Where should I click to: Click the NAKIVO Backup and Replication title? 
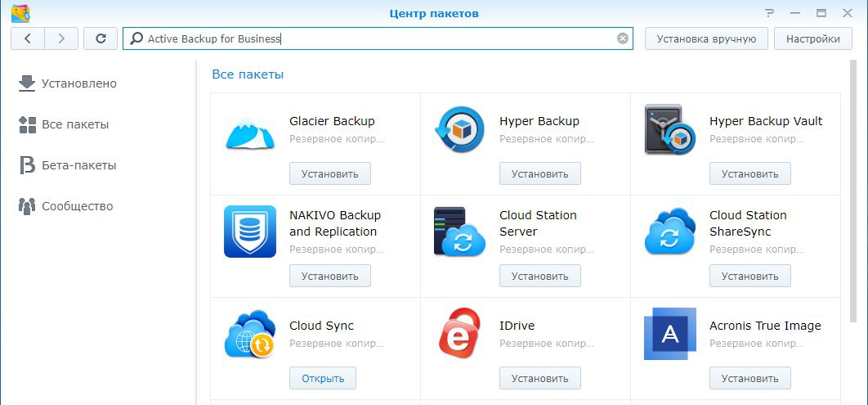335,223
